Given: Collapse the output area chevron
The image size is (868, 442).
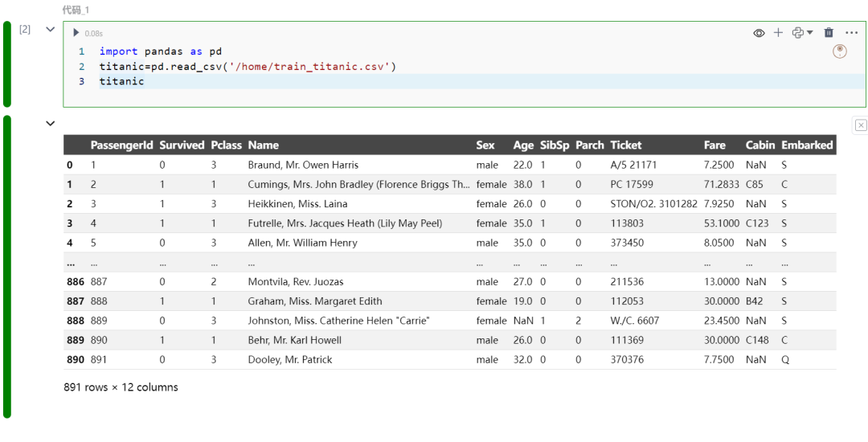Looking at the screenshot, I should (x=50, y=124).
